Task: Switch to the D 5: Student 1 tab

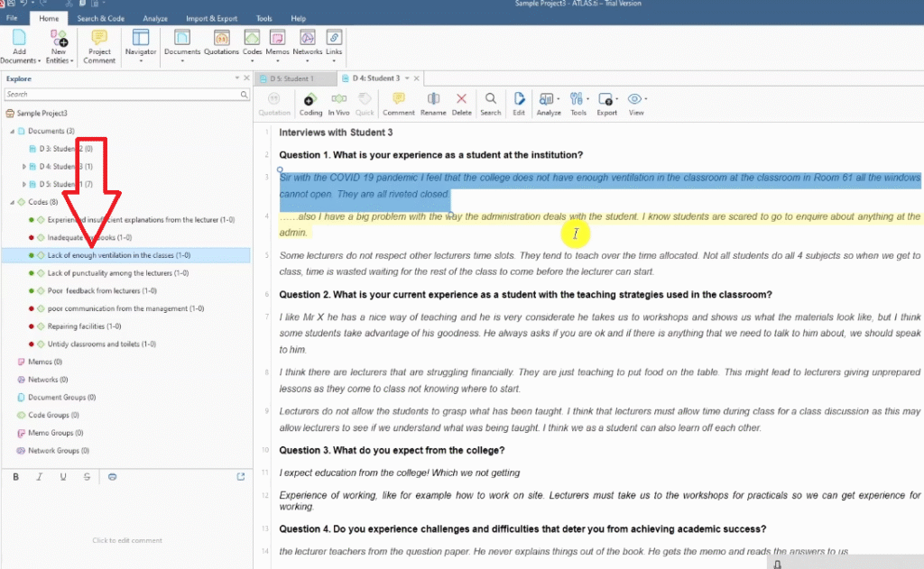Action: [291, 78]
